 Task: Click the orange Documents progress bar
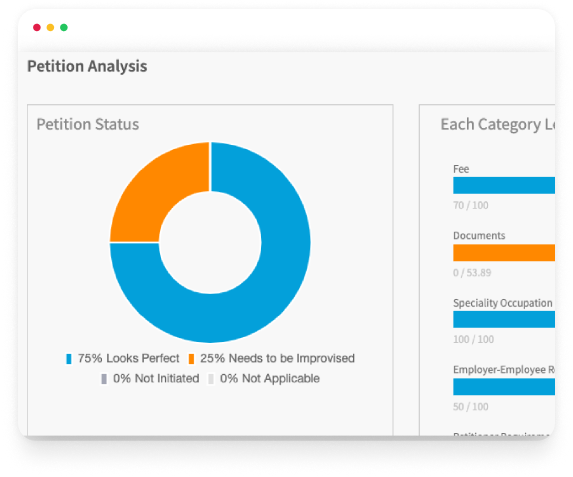tap(504, 253)
